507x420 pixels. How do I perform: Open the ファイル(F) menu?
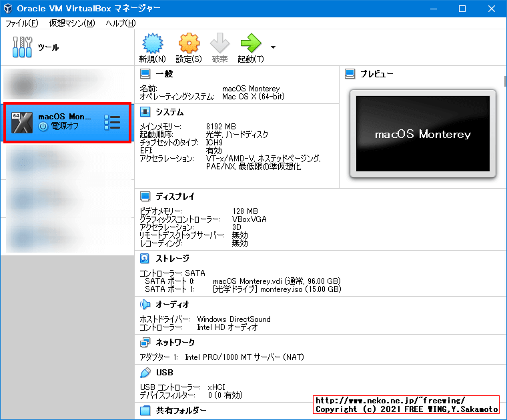coord(21,23)
